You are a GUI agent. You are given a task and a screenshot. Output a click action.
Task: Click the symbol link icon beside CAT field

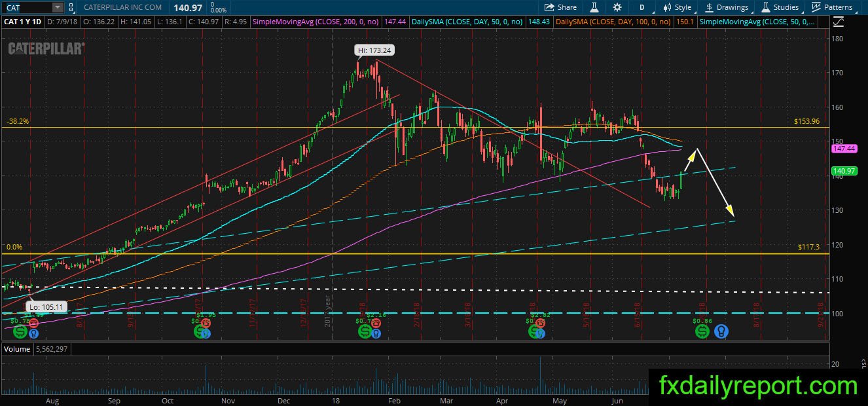[73, 7]
